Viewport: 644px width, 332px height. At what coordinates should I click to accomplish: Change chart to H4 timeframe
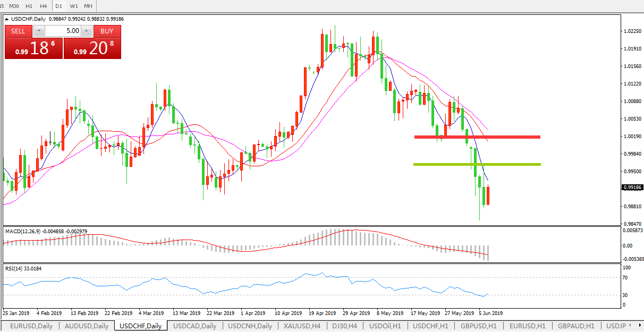[44, 6]
